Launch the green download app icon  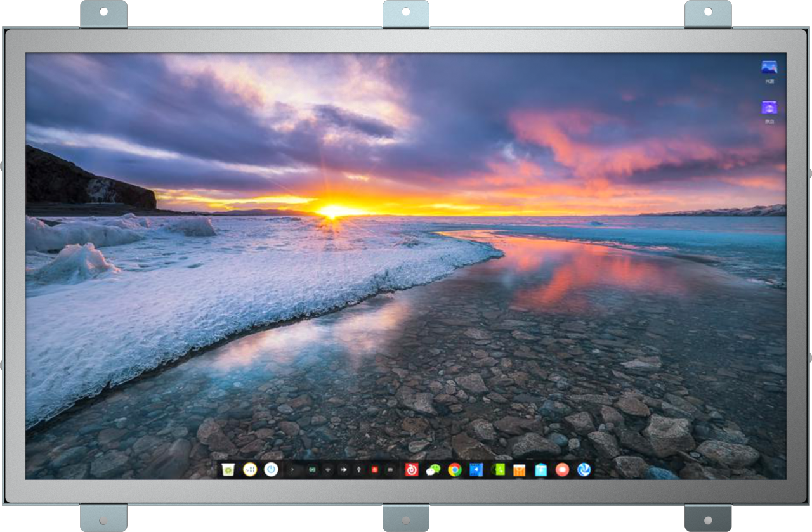click(x=498, y=469)
